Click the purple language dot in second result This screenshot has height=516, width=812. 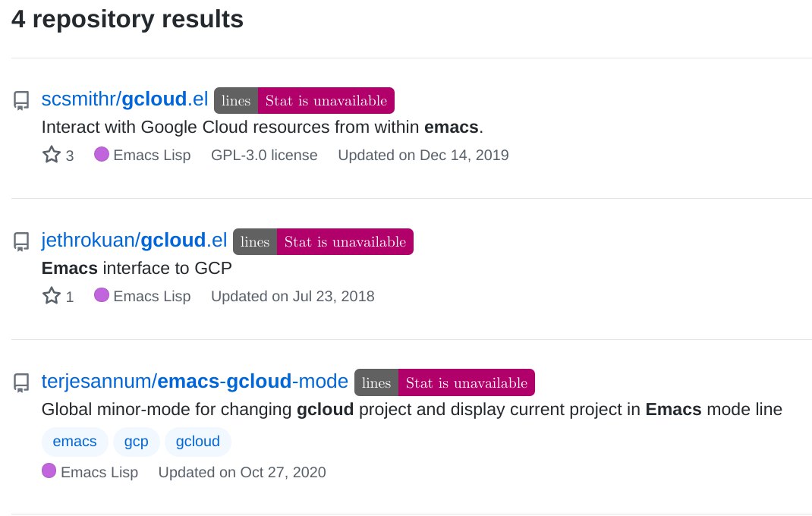pyautogui.click(x=102, y=294)
